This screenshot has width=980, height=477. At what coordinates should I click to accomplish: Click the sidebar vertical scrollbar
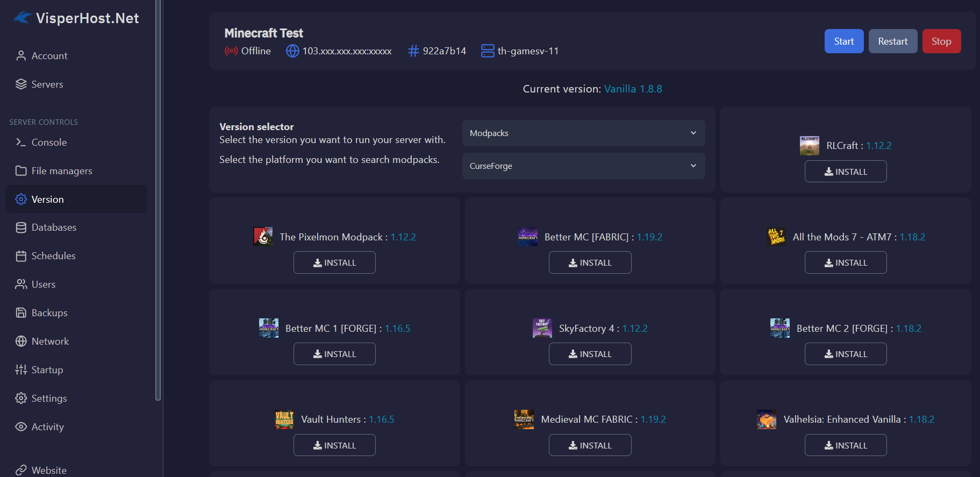pos(158,200)
